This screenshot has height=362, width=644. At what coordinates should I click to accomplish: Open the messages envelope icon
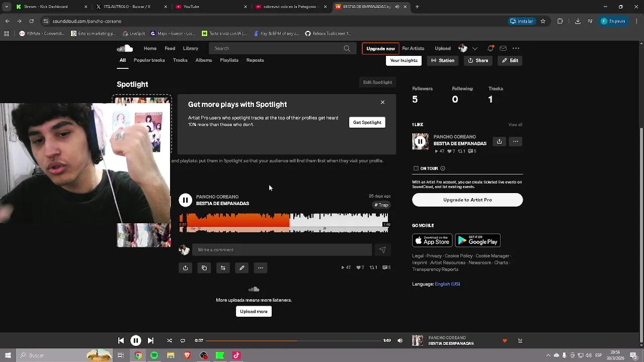pos(503,48)
